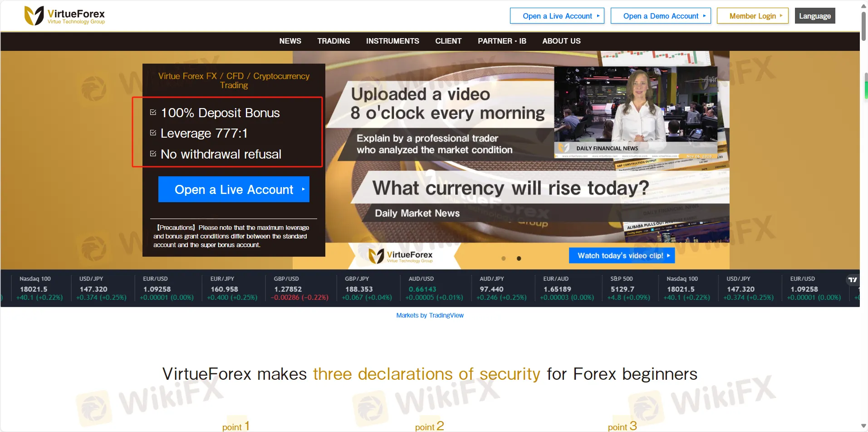The width and height of the screenshot is (868, 432).
Task: Open the INSTRUMENTS menu
Action: 392,41
